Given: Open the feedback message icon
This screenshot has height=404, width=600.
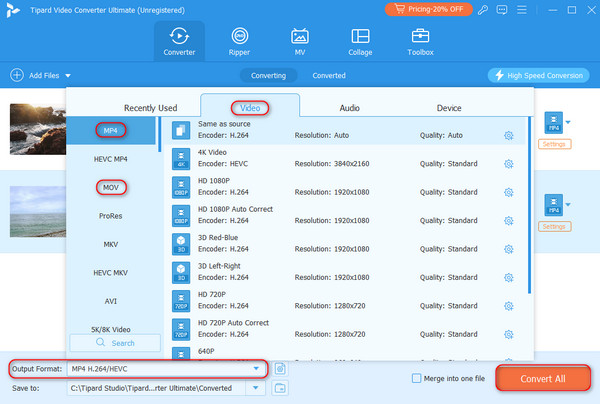Looking at the screenshot, I should [502, 10].
